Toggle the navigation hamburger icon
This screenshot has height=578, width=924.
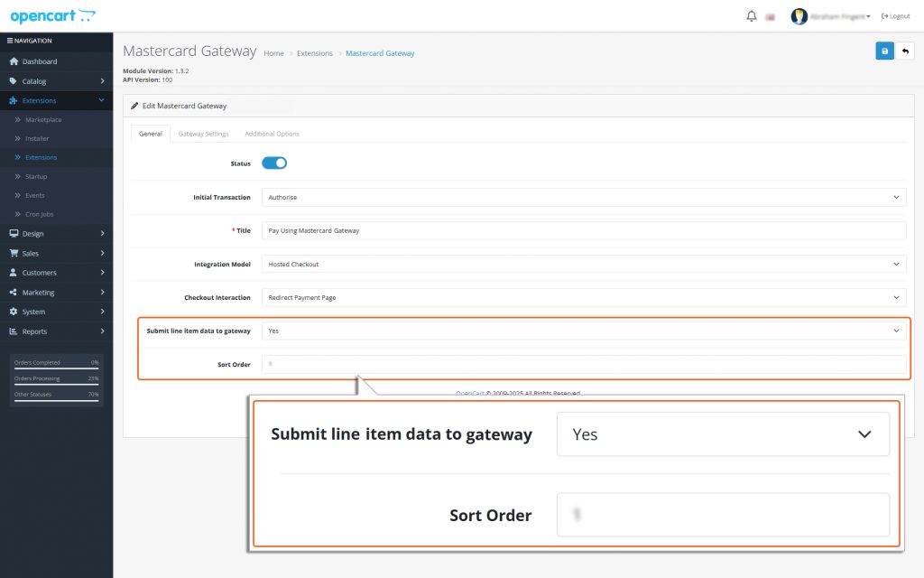click(9, 41)
